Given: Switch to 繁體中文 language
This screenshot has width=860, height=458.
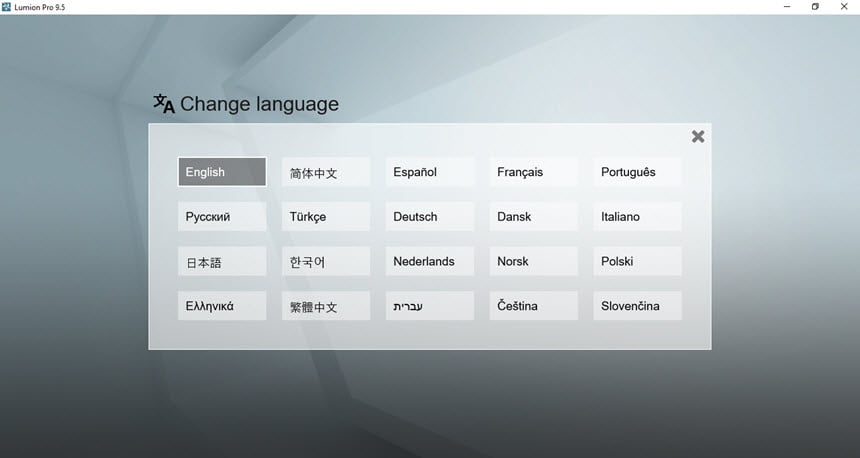Looking at the screenshot, I should [x=326, y=306].
